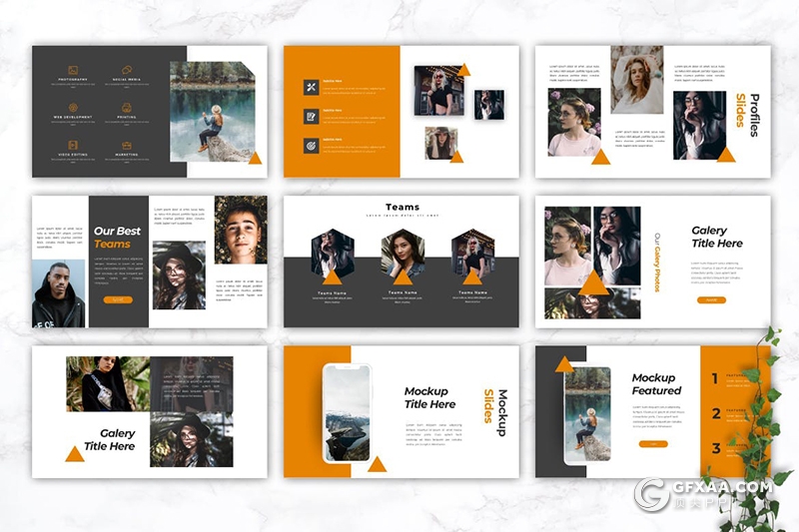Image resolution: width=799 pixels, height=532 pixels.
Task: Click the number 2 feature item
Action: tap(716, 414)
